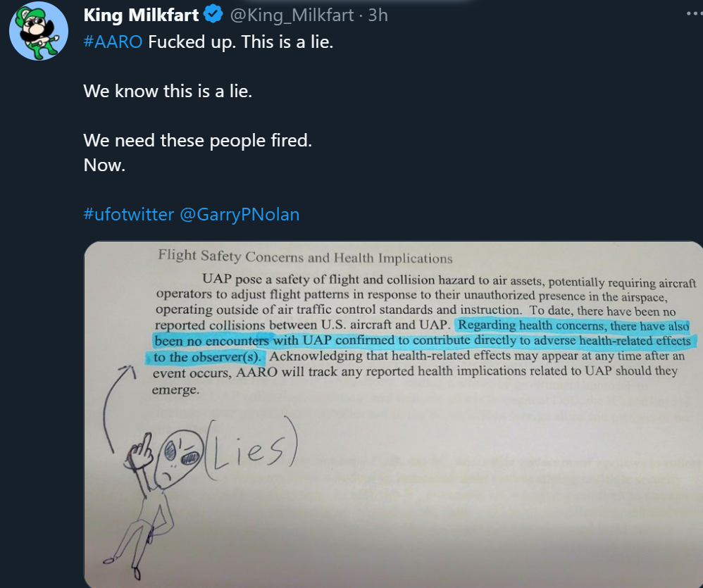This screenshot has width=703, height=588.
Task: Click the handwritten "Lies" note in the image
Action: tap(251, 448)
